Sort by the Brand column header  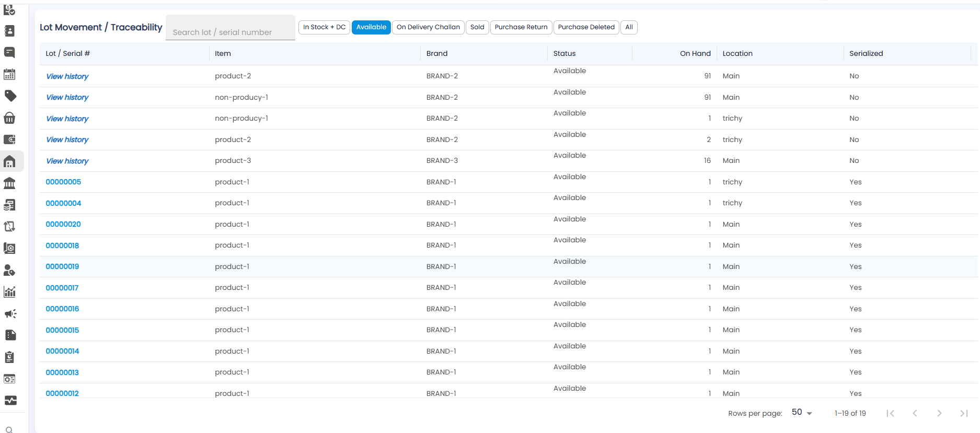pyautogui.click(x=437, y=53)
